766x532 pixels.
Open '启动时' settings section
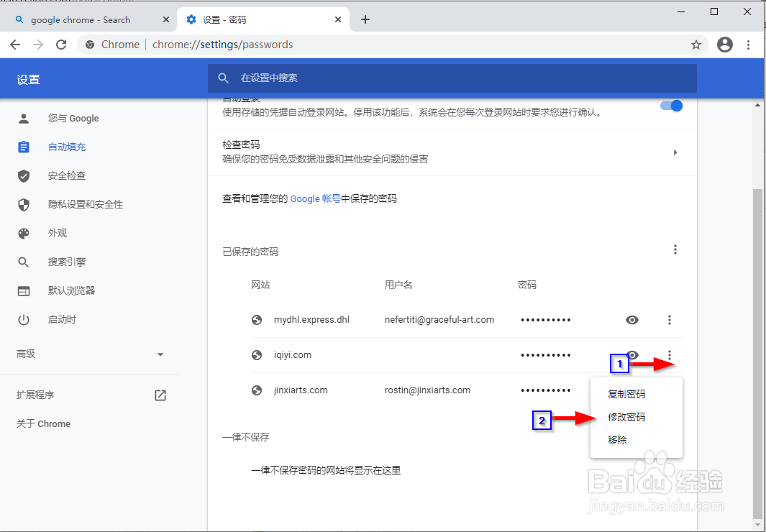[62, 320]
